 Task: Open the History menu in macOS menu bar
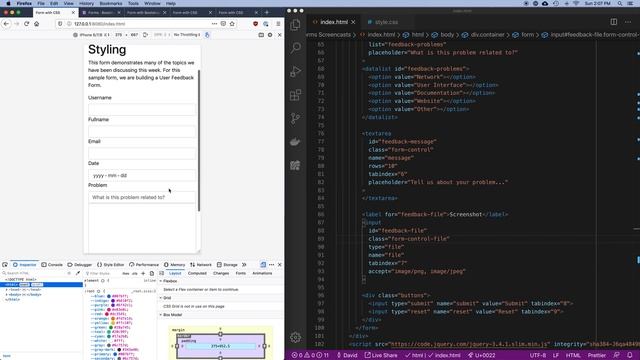[x=86, y=3]
